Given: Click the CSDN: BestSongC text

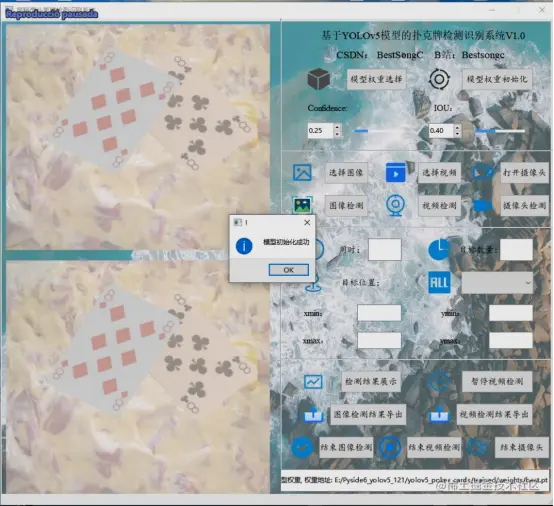Looking at the screenshot, I should tap(379, 55).
